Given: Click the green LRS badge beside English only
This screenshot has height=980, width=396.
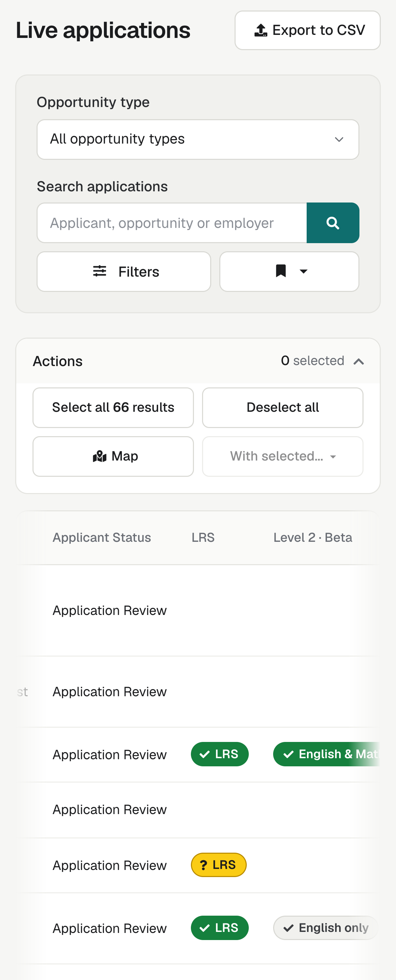Looking at the screenshot, I should click(x=220, y=928).
